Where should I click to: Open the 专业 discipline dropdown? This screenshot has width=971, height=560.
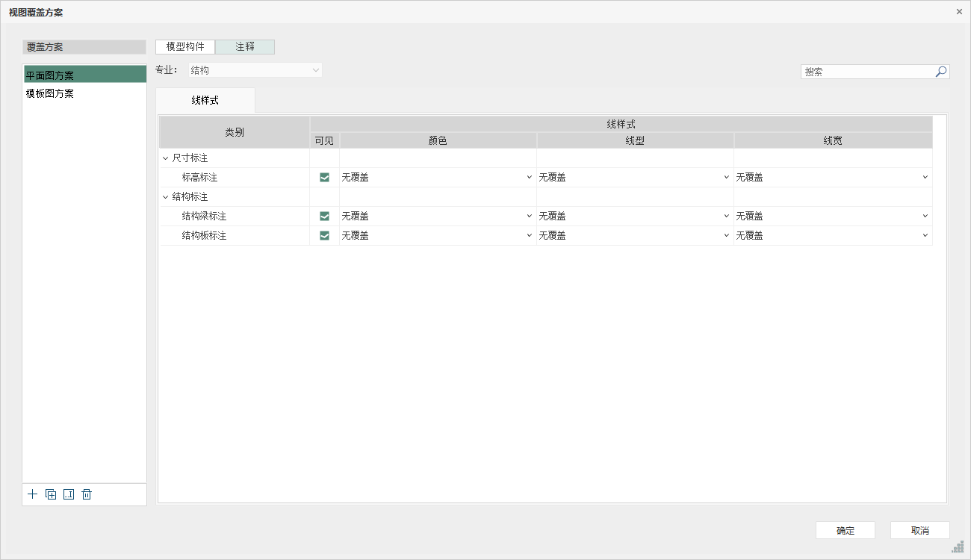pyautogui.click(x=254, y=70)
